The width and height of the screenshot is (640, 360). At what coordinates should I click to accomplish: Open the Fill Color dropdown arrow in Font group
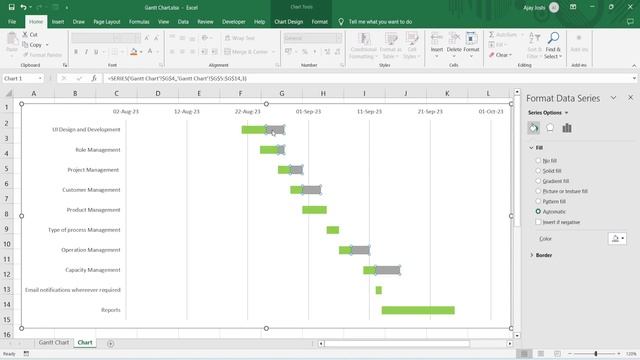tap(141, 52)
